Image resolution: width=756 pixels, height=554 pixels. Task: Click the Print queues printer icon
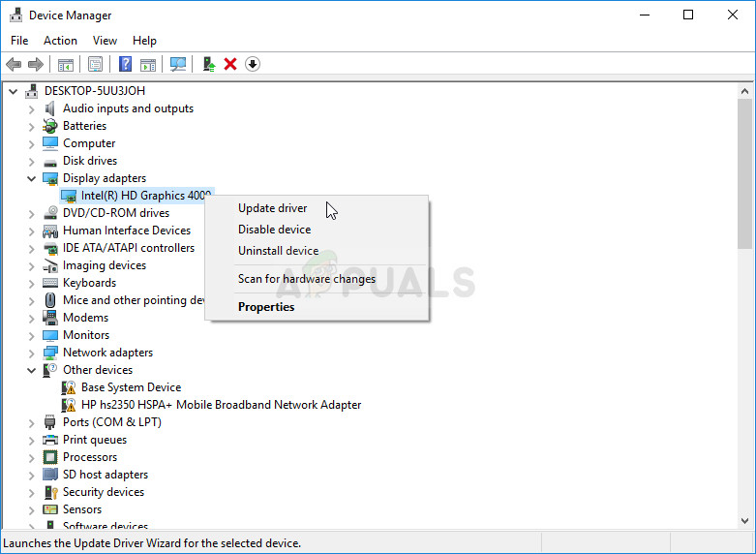tap(50, 440)
